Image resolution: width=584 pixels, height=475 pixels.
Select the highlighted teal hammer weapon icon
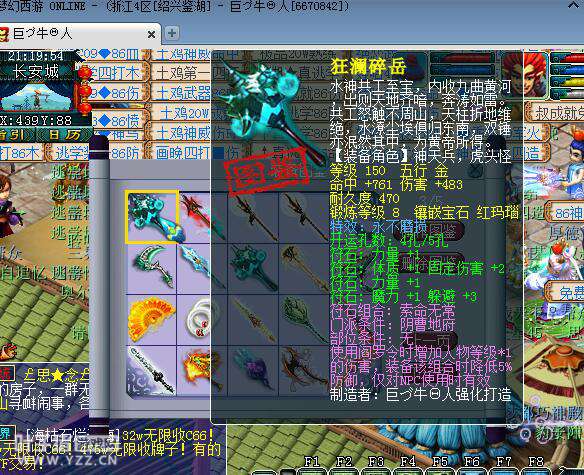[152, 216]
